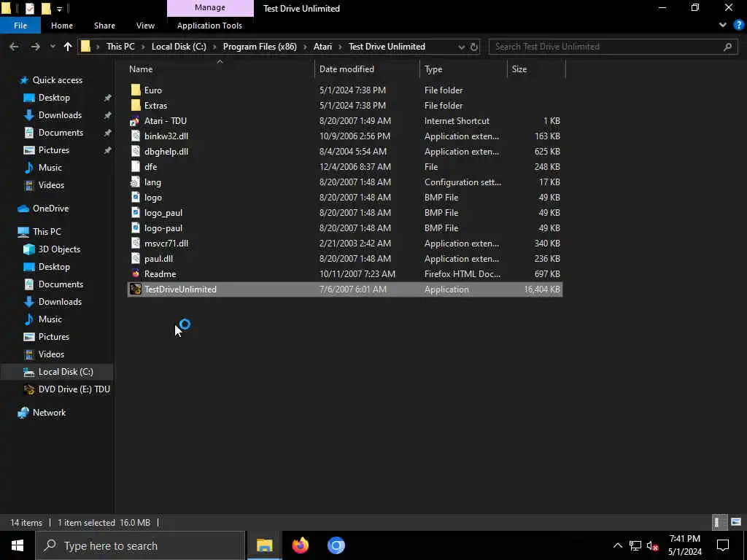Viewport: 747px width, 560px height.
Task: Expand the ribbon with chevron
Action: click(x=723, y=26)
